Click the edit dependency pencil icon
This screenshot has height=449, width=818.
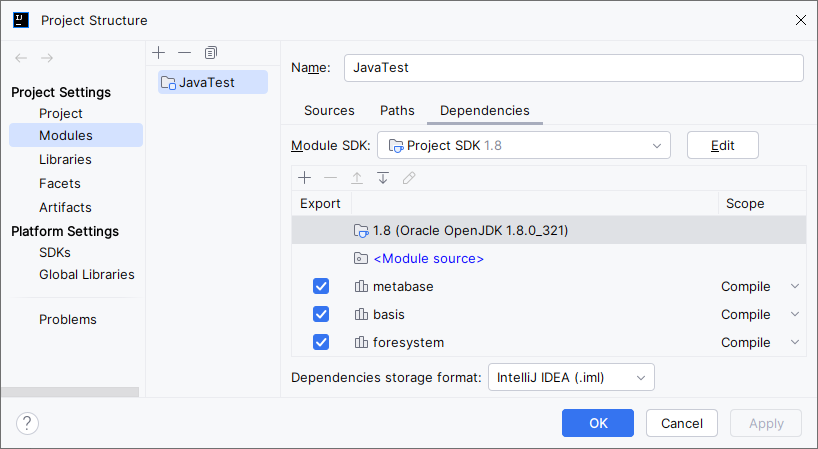coord(408,178)
